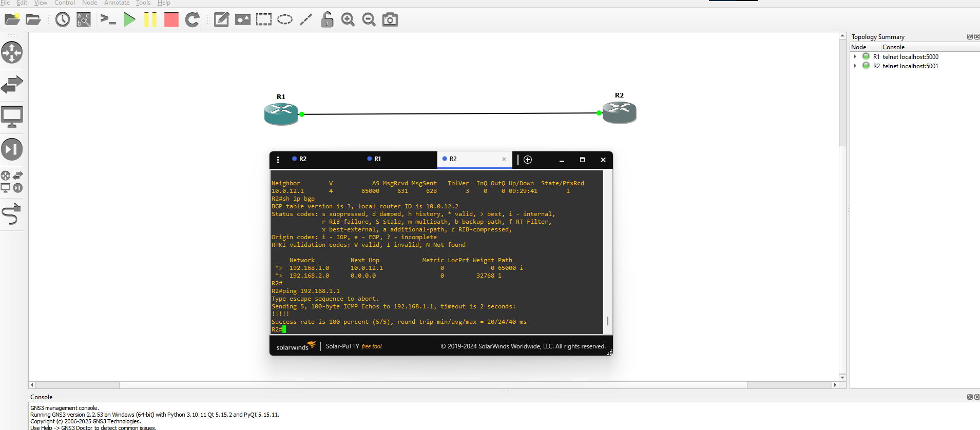Open the Manage snapshots clock icon

[x=63, y=19]
